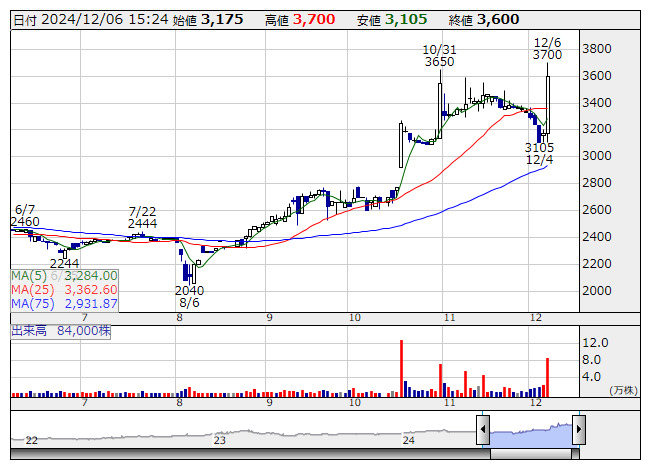Image resolution: width=653 pixels, height=470 pixels.
Task: Click the 12.0 volume axis label
Action: 596,343
